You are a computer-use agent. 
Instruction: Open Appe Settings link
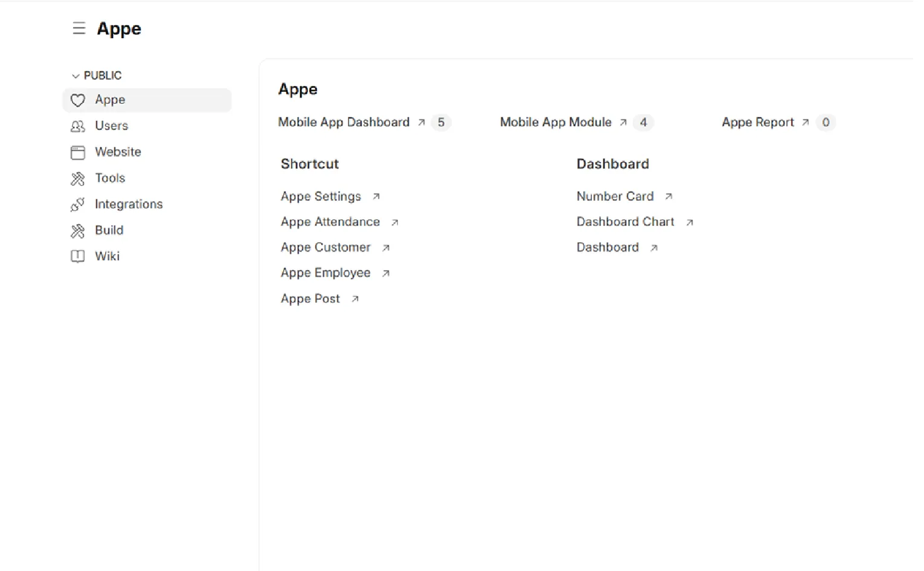pyautogui.click(x=321, y=196)
